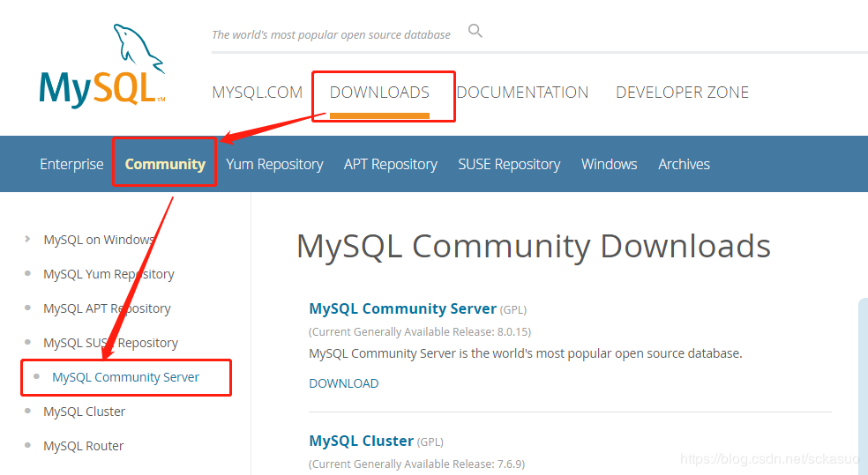Click the MySQL Community Server heading link

tap(402, 308)
